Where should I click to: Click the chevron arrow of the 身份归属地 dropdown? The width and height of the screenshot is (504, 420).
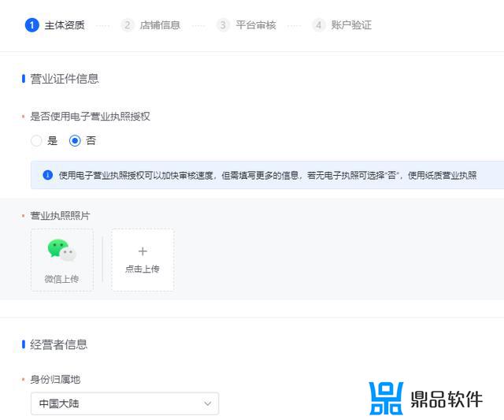tap(208, 403)
